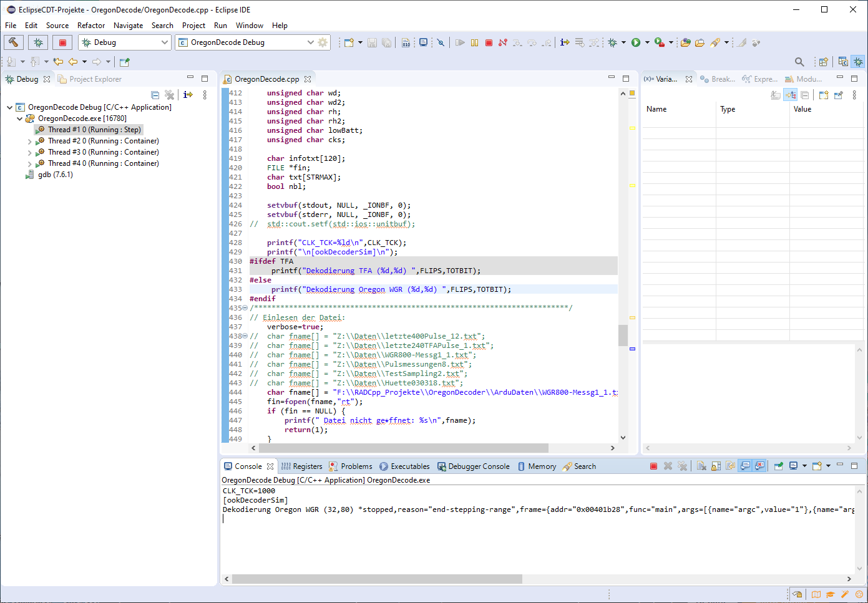The width and height of the screenshot is (868, 603).
Task: Toggle Scroll Lock in the Console toolbar
Action: coord(716,466)
